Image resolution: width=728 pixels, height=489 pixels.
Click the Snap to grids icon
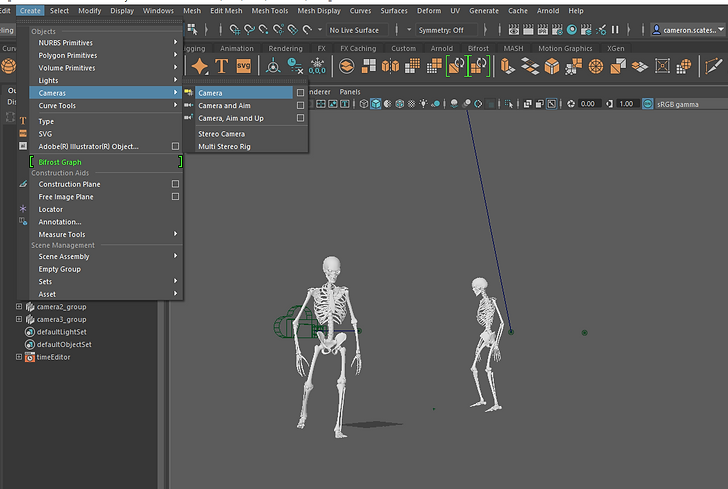point(234,30)
